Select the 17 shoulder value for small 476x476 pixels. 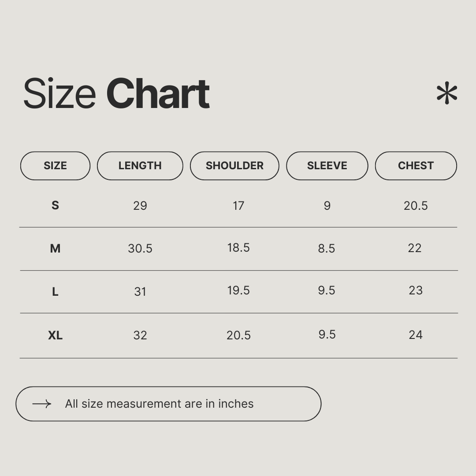(238, 206)
